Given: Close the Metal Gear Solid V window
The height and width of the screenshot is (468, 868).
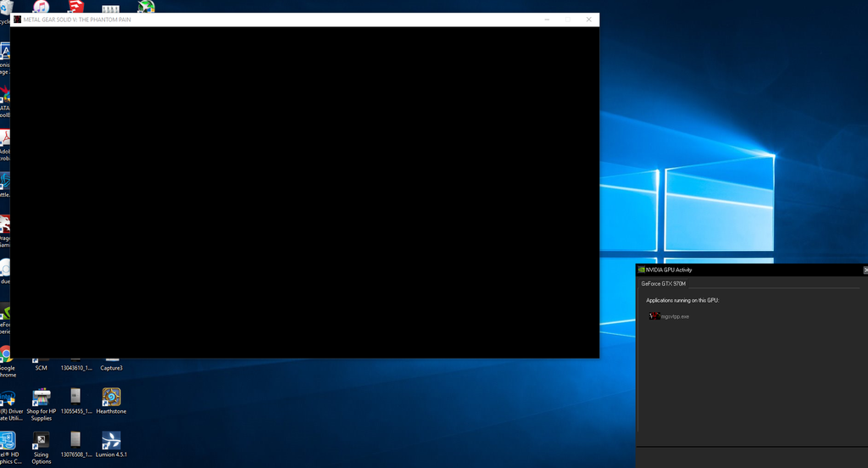Looking at the screenshot, I should [x=589, y=19].
